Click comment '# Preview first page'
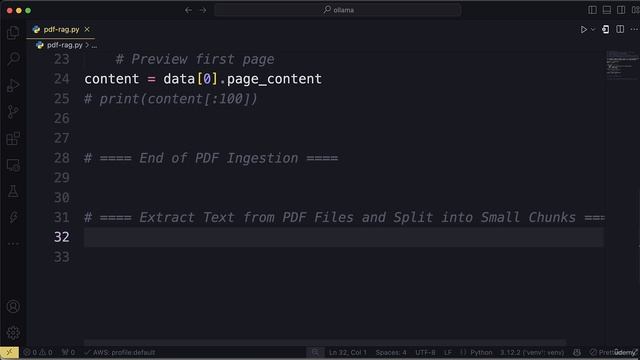Image resolution: width=640 pixels, height=360 pixels. click(x=195, y=59)
